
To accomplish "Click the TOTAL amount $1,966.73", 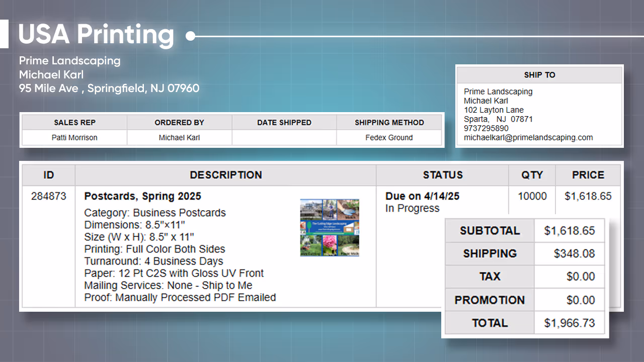I will [x=570, y=323].
